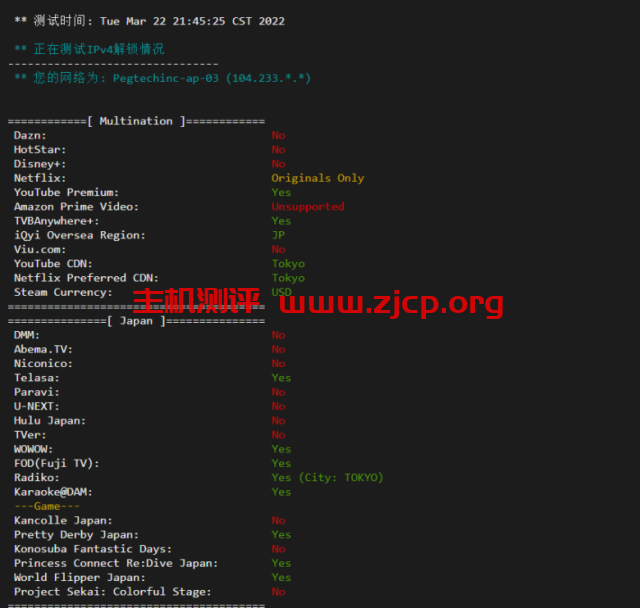The image size is (640, 608).
Task: Click Amazon Prime Video label
Action: (76, 206)
